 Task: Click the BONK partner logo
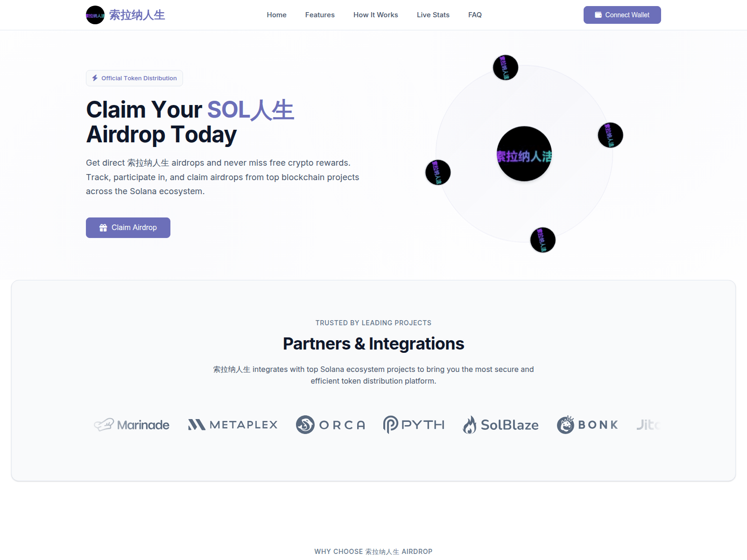click(588, 425)
